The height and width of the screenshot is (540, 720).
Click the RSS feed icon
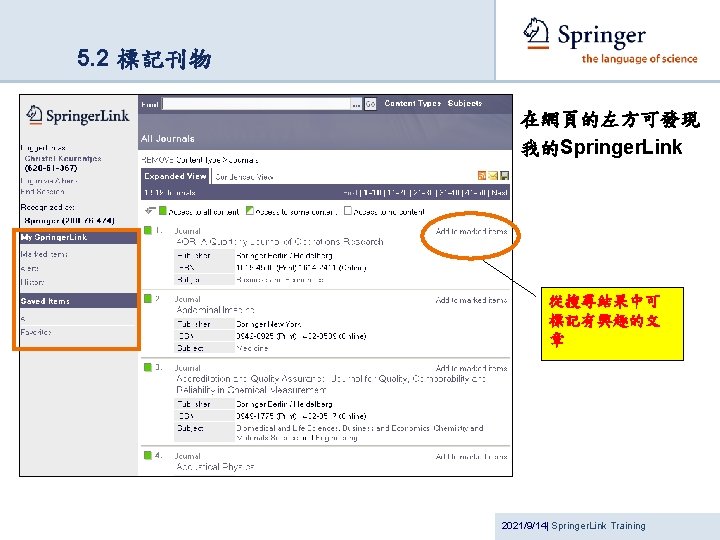click(x=482, y=175)
